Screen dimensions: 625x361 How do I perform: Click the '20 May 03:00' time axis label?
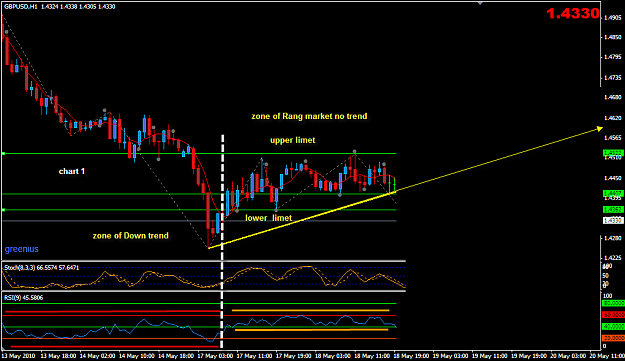568,356
